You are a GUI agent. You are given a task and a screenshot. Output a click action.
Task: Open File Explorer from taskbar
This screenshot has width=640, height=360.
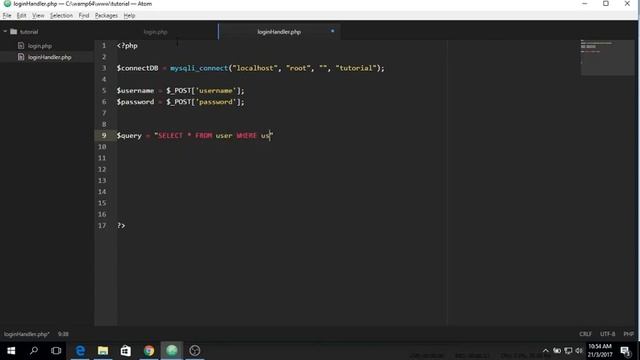click(103, 351)
